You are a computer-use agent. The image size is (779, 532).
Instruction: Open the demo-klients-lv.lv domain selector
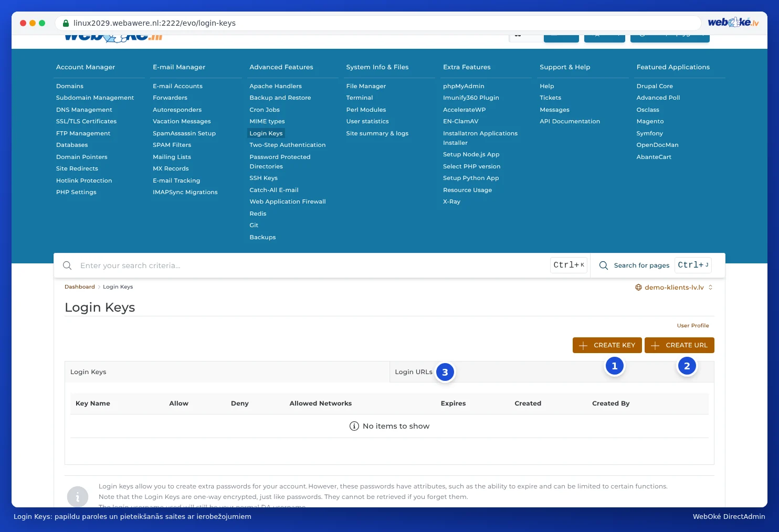point(674,288)
